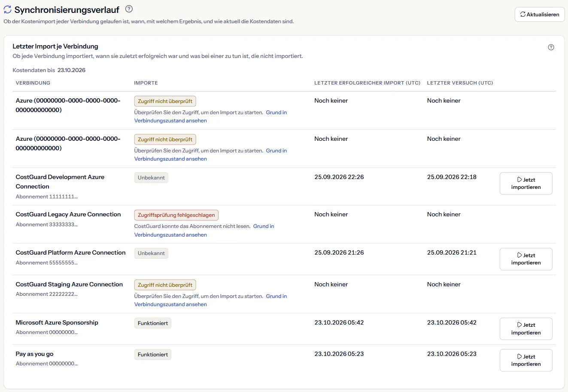Select the timestamp 25.09.2026 21:26
This screenshot has width=568, height=392.
pyautogui.click(x=339, y=252)
